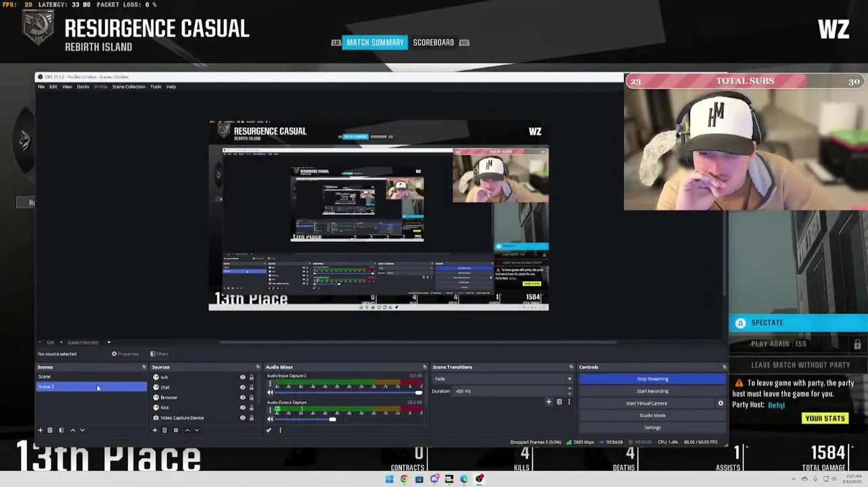Toggle lock on sub source
The height and width of the screenshot is (487, 868).
[251, 377]
